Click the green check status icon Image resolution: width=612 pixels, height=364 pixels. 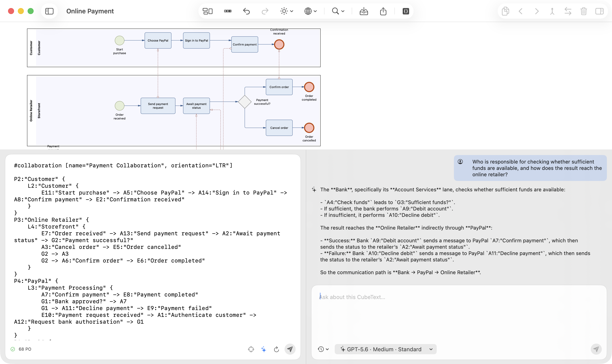pyautogui.click(x=13, y=349)
